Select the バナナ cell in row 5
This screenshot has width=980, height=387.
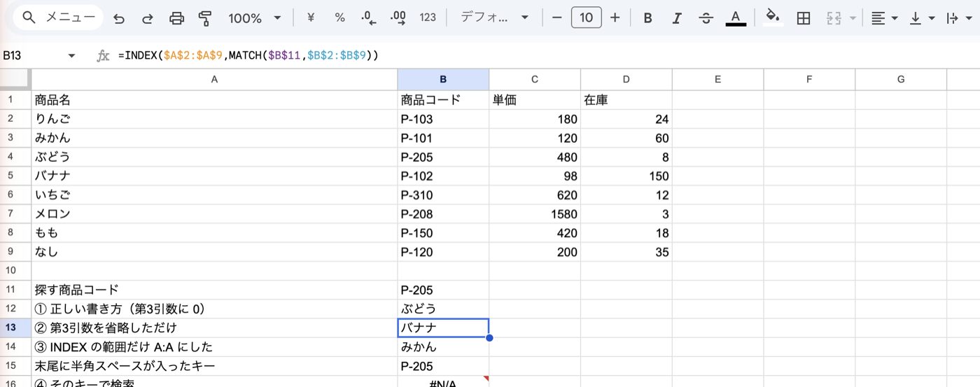pyautogui.click(x=214, y=176)
